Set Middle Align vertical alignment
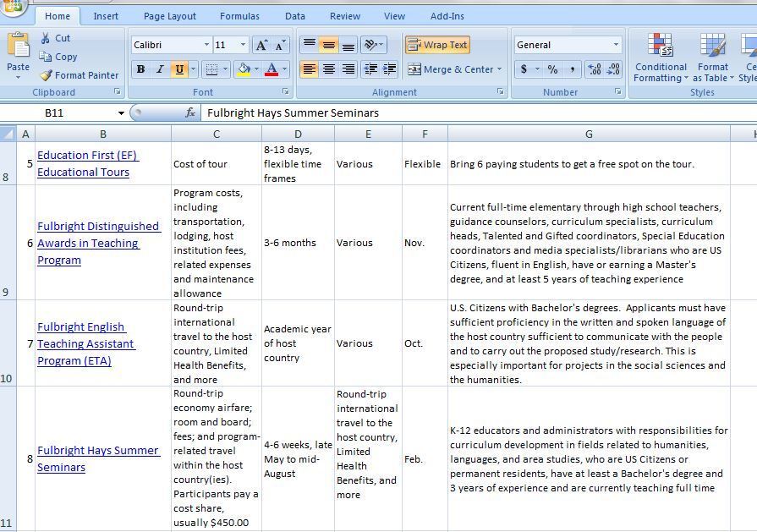 329,46
